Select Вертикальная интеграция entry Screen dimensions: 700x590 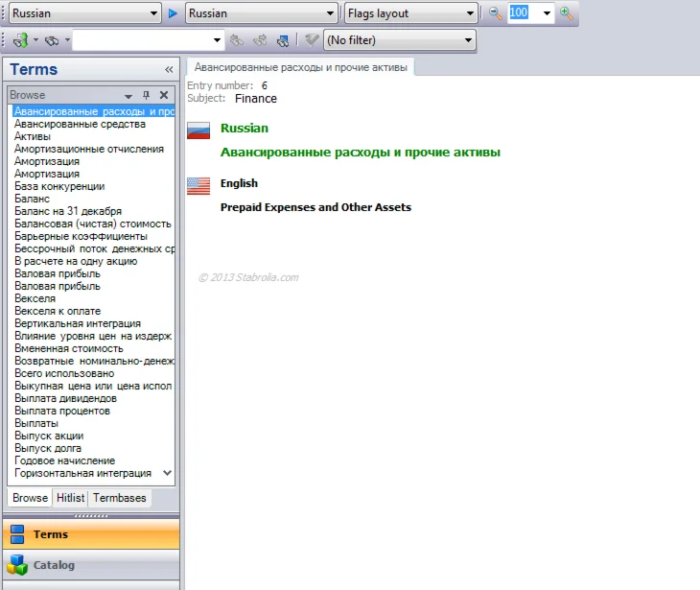[x=78, y=323]
